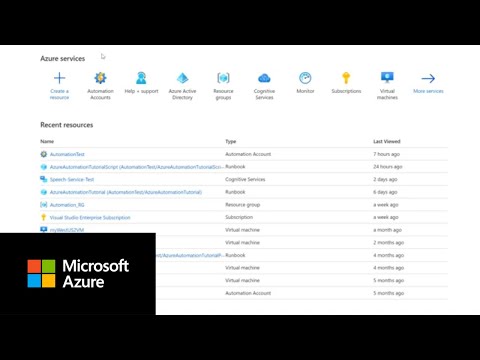Click the Create a resource plus icon
This screenshot has width=480, height=360.
[59, 78]
